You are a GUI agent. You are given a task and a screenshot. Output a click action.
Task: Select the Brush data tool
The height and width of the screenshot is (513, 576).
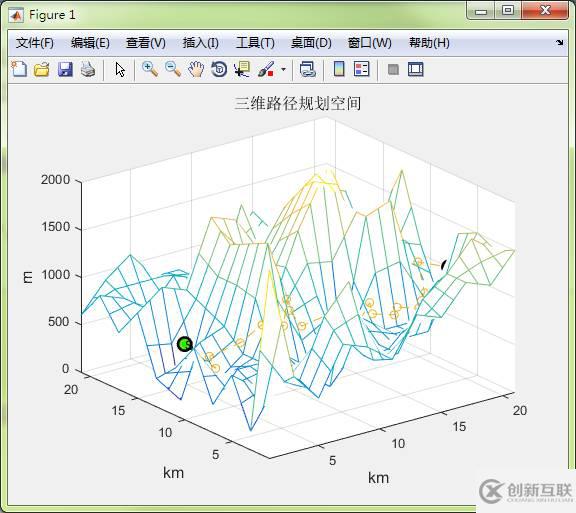[x=266, y=69]
